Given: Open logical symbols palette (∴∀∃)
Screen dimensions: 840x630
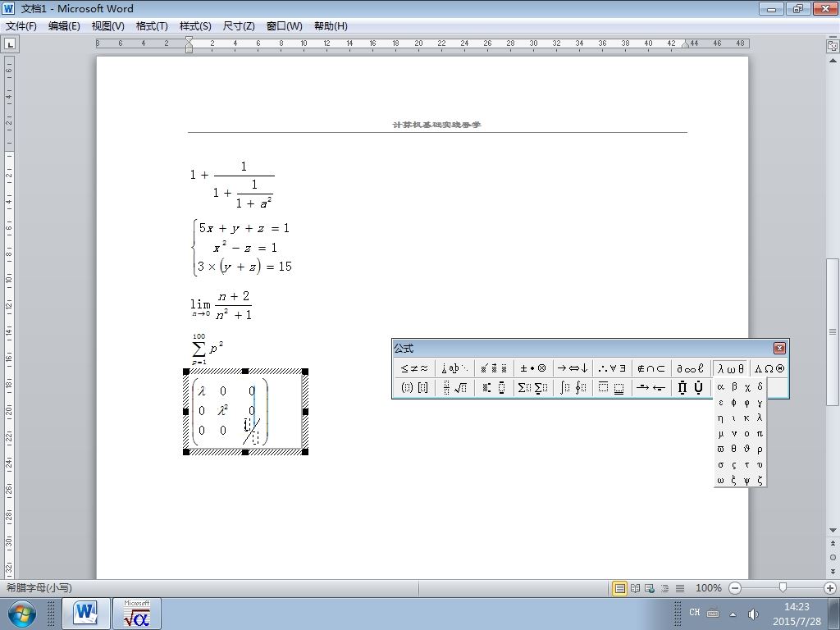Looking at the screenshot, I should [x=612, y=368].
